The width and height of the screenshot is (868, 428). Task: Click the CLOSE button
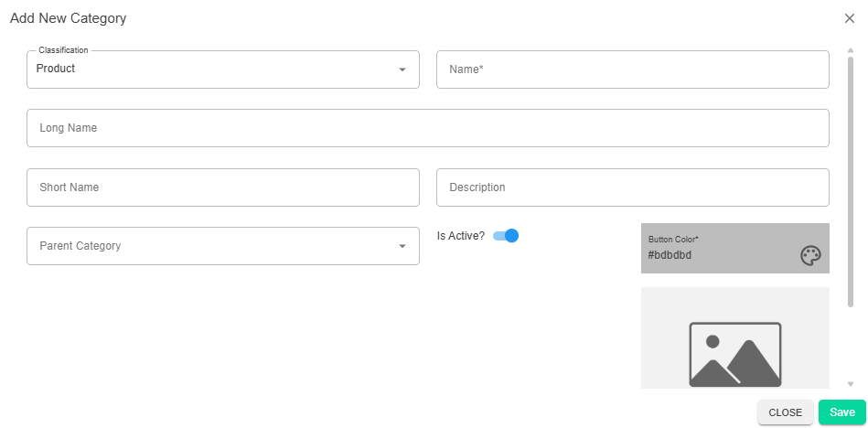(x=786, y=412)
